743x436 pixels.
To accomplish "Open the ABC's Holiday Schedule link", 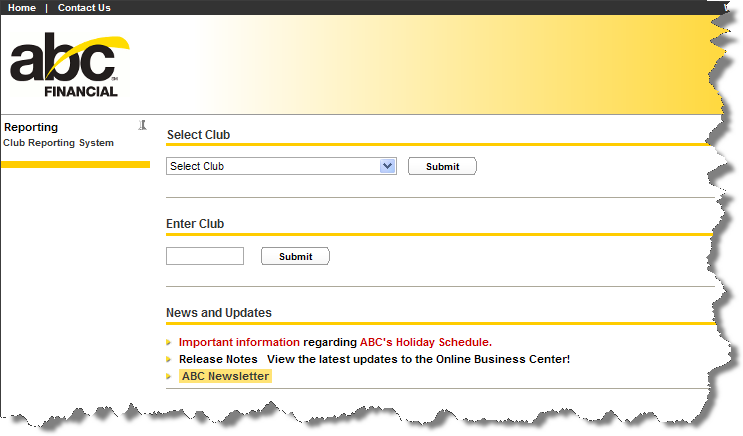I will [426, 342].
